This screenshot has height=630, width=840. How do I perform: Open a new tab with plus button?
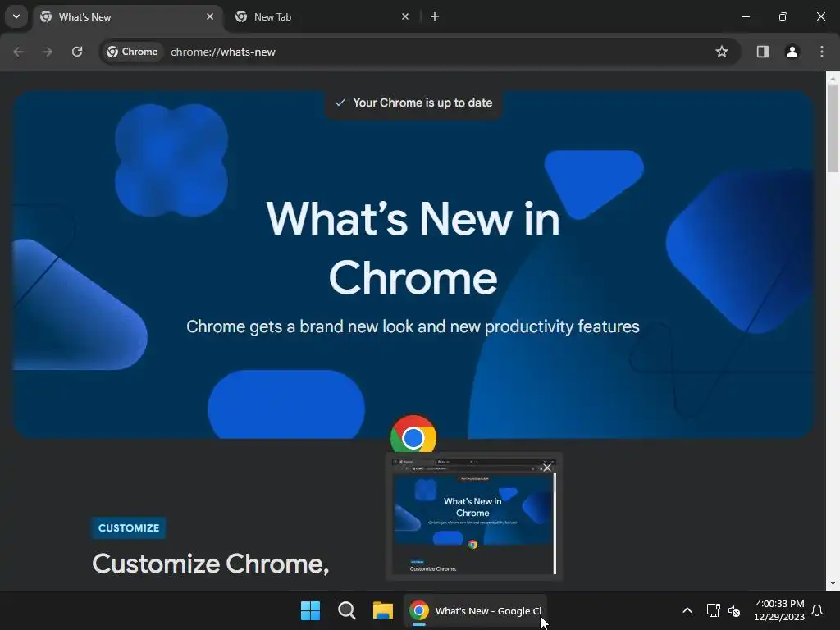tap(435, 16)
